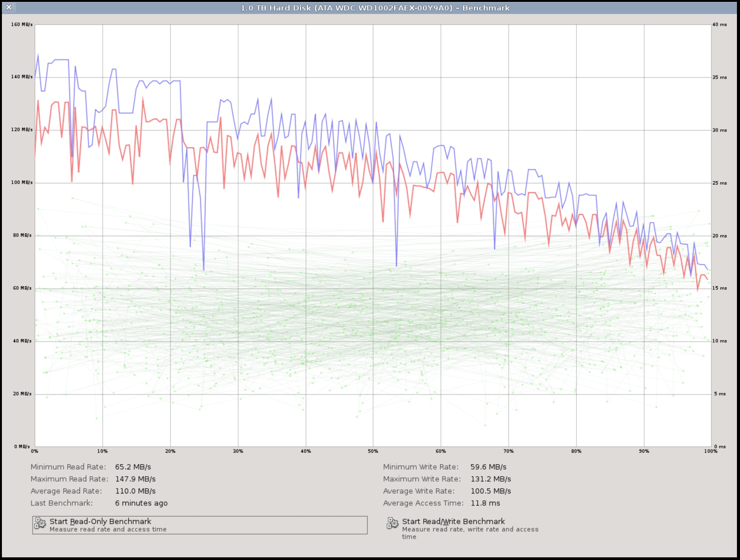The width and height of the screenshot is (740, 560).
Task: Start the Read/Write Benchmark
Action: click(x=453, y=521)
